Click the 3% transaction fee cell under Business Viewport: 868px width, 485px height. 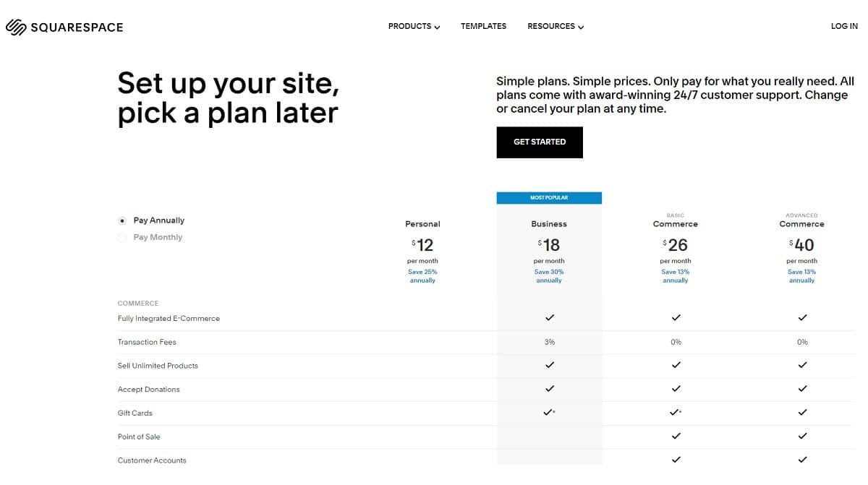point(550,342)
